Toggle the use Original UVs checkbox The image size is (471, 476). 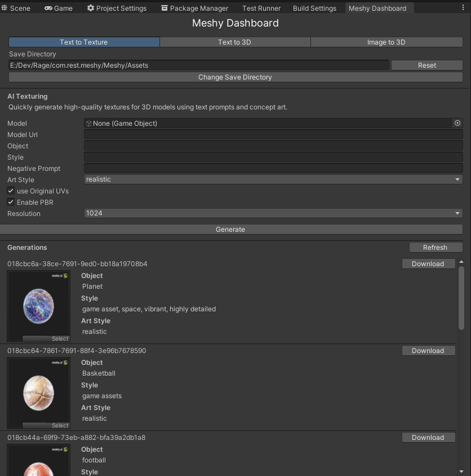(x=11, y=191)
